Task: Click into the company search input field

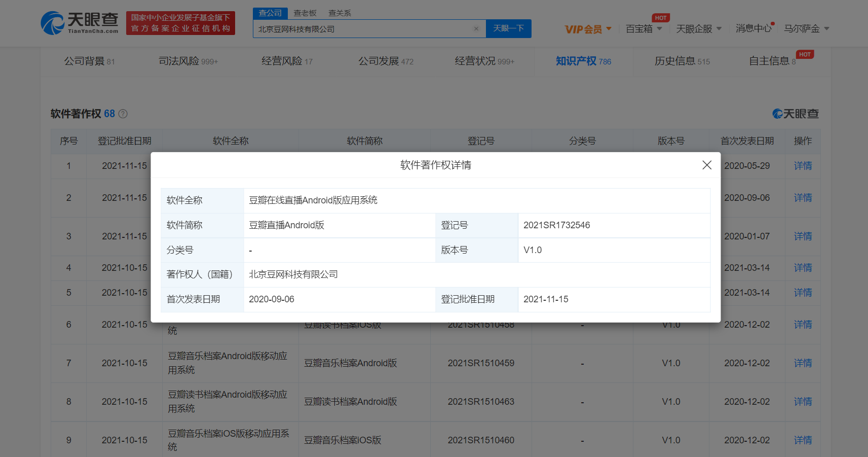Action: pyautogui.click(x=362, y=29)
